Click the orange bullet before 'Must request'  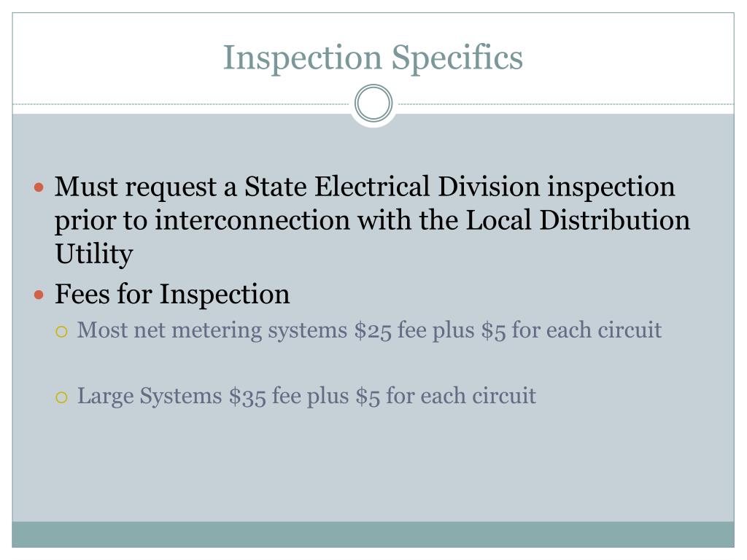point(39,187)
